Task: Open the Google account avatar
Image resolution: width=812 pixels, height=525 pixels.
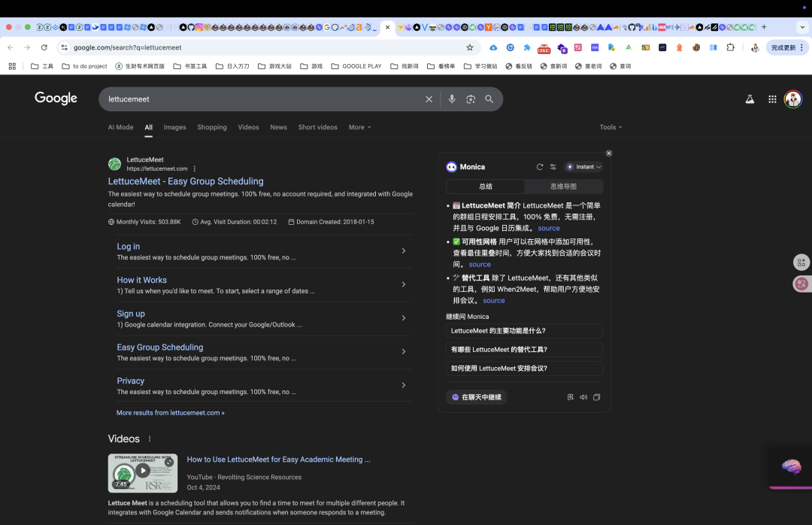Action: (x=793, y=99)
